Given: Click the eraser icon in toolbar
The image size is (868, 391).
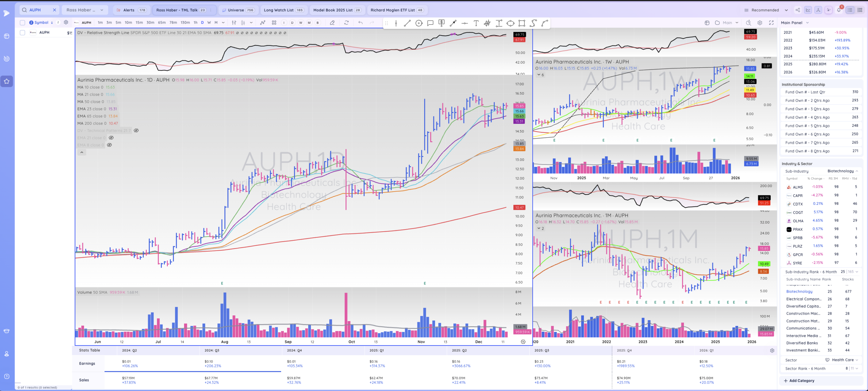Looking at the screenshot, I should [x=332, y=23].
